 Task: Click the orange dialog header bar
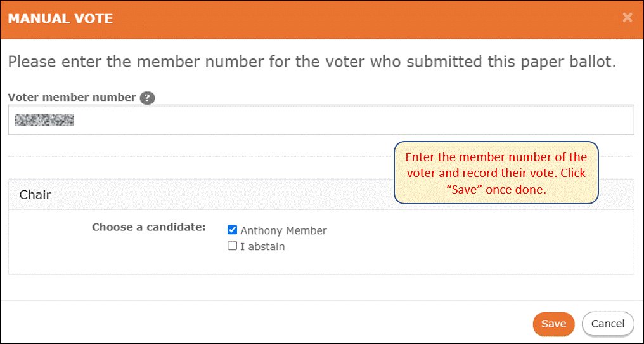pos(321,19)
